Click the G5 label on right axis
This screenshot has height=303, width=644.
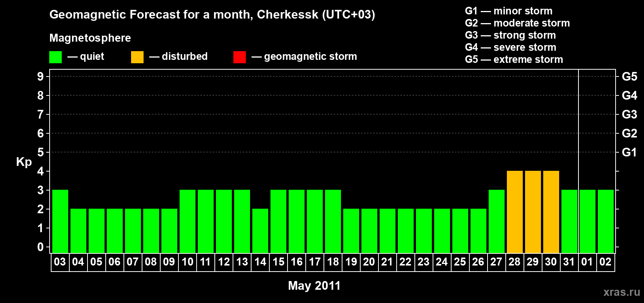[629, 77]
